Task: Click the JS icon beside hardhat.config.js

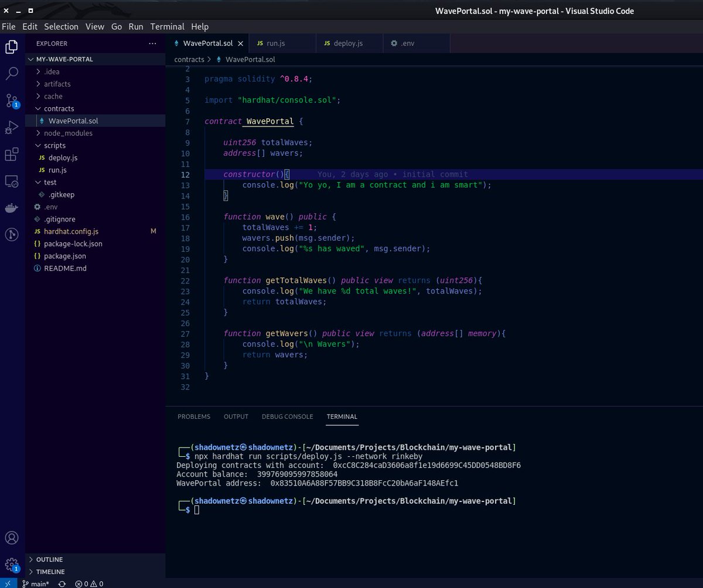Action: (x=37, y=231)
